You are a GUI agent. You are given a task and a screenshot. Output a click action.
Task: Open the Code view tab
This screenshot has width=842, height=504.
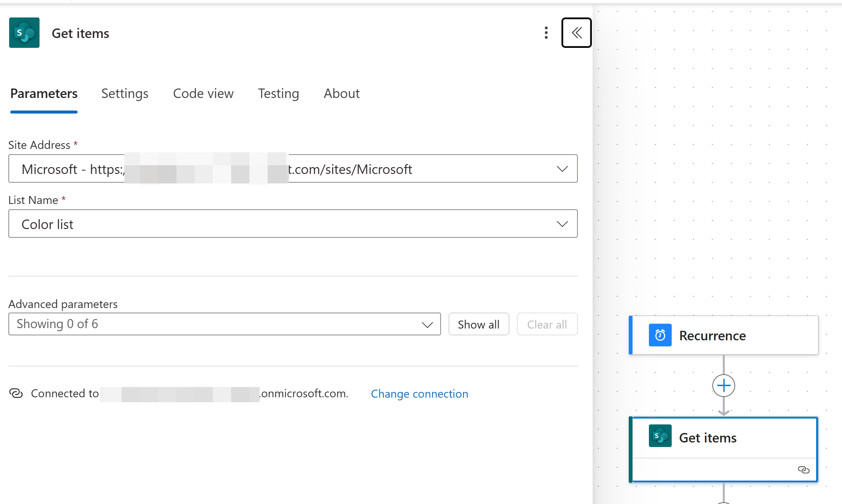click(203, 93)
